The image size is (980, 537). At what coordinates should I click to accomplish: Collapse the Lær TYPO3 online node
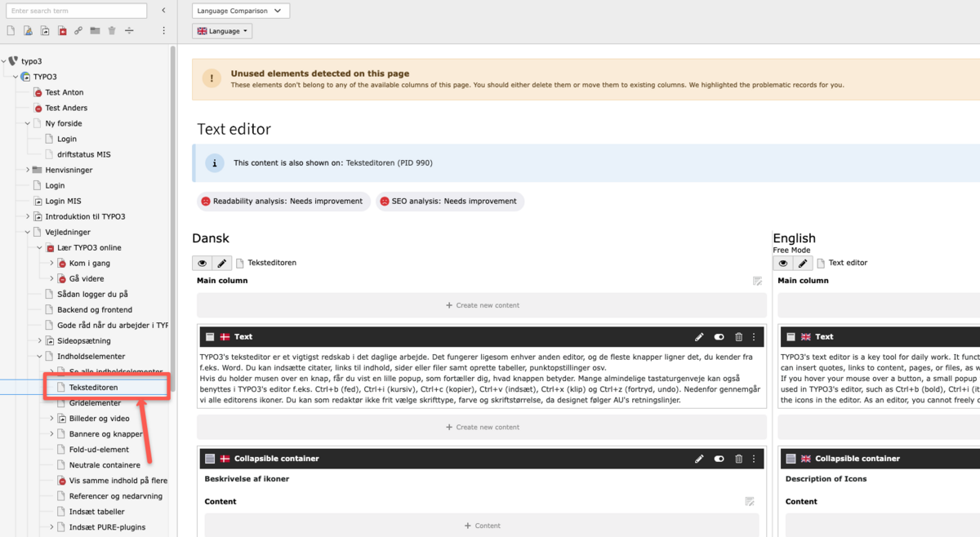[39, 248]
